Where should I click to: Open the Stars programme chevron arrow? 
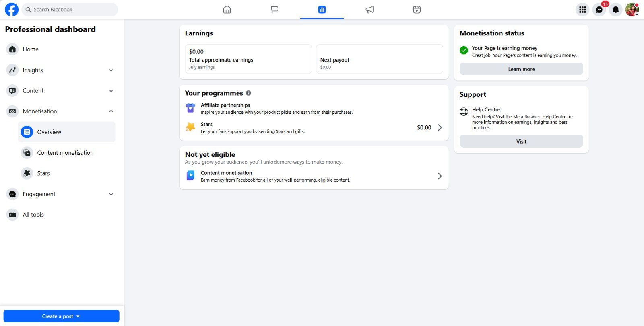(x=440, y=127)
